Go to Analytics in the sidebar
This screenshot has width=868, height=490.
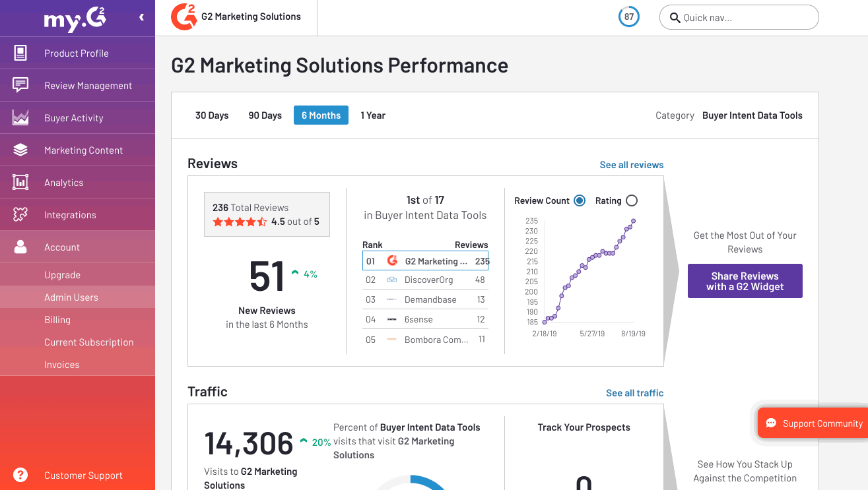pyautogui.click(x=77, y=182)
